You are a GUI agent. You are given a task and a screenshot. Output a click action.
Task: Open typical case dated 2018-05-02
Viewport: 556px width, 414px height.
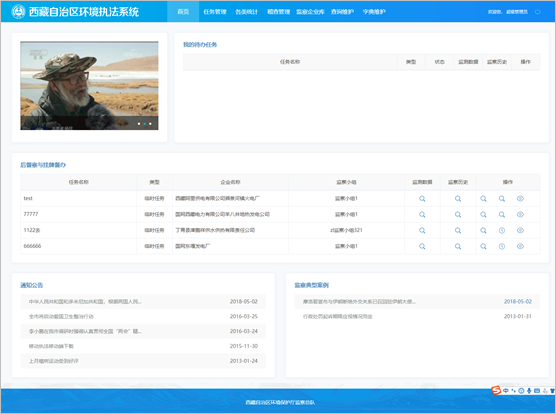[x=417, y=302]
